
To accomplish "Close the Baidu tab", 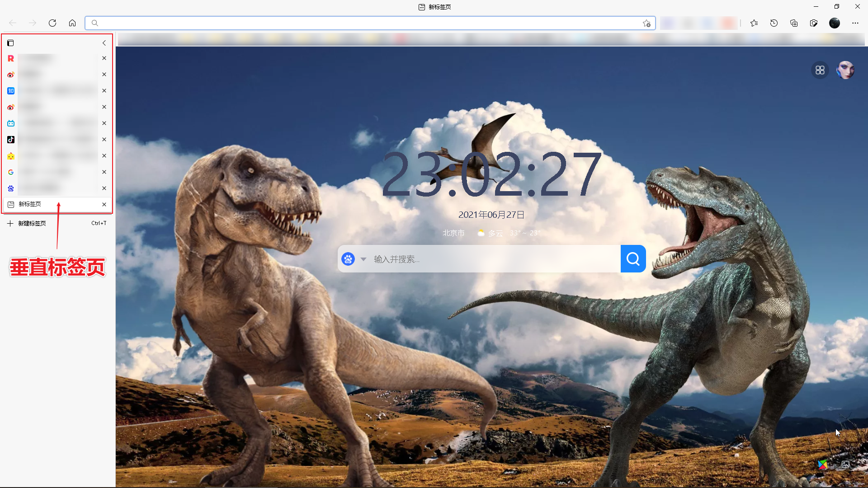I will coord(104,188).
